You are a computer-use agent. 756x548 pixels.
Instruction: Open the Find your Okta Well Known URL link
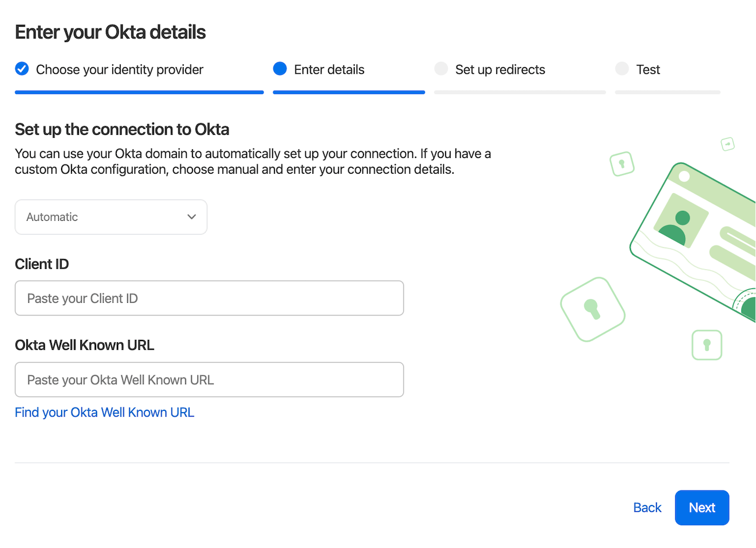click(x=104, y=412)
